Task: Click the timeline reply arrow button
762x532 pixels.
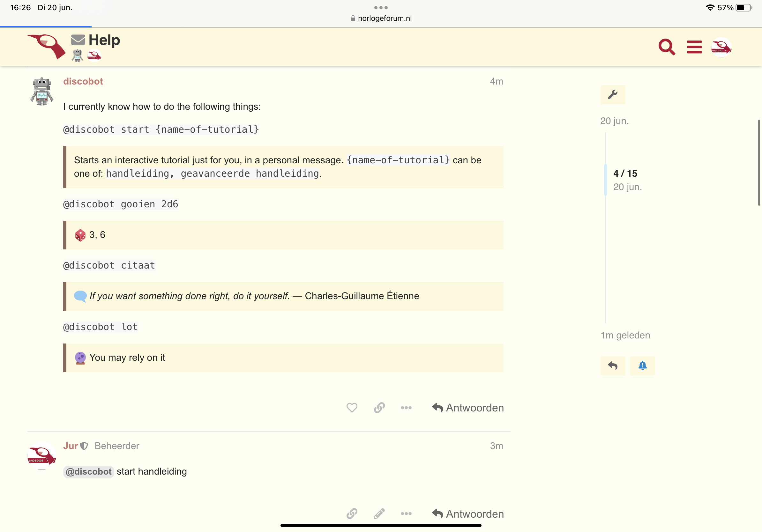Action: [612, 366]
